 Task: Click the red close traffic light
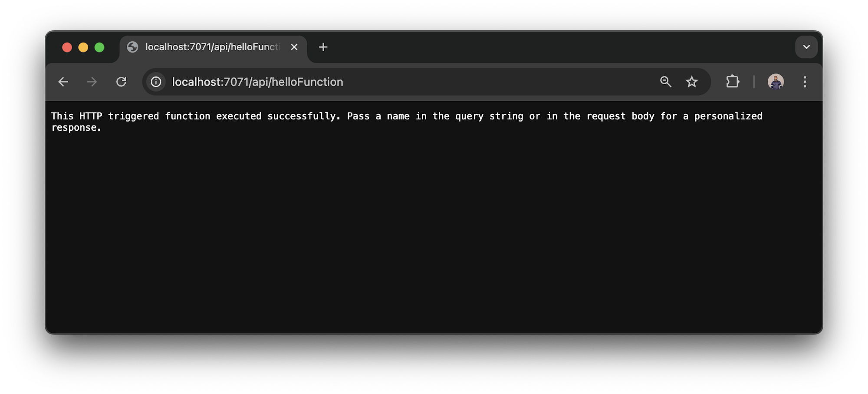point(67,47)
